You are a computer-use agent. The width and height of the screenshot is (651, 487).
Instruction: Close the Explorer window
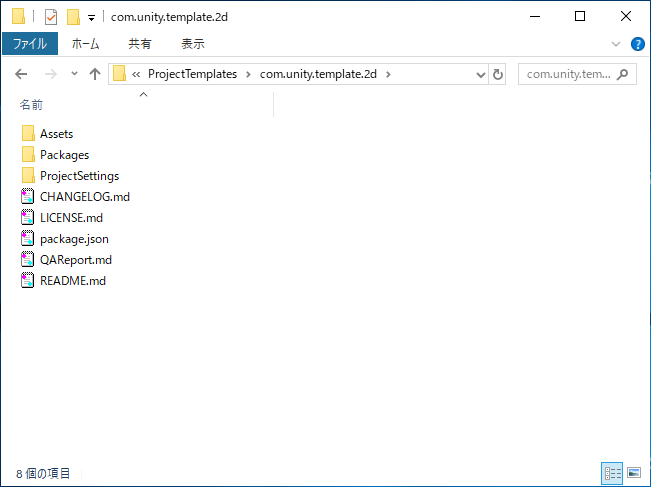point(626,17)
